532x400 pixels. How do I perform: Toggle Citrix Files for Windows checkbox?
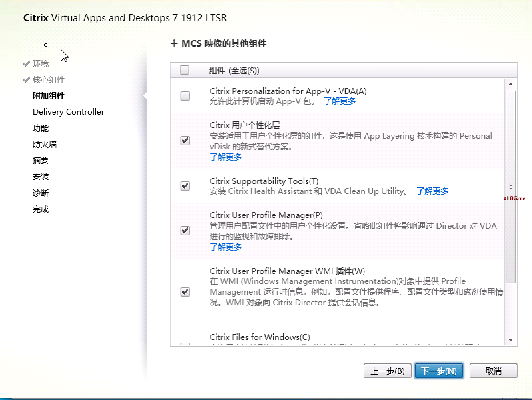point(185,344)
